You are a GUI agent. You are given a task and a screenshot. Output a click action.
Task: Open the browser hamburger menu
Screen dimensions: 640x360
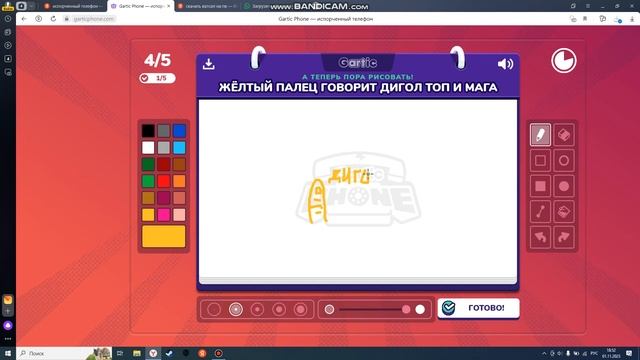588,6
